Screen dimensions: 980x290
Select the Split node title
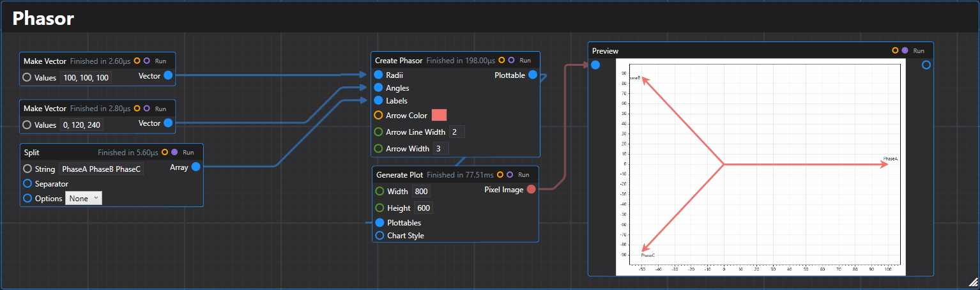point(32,153)
